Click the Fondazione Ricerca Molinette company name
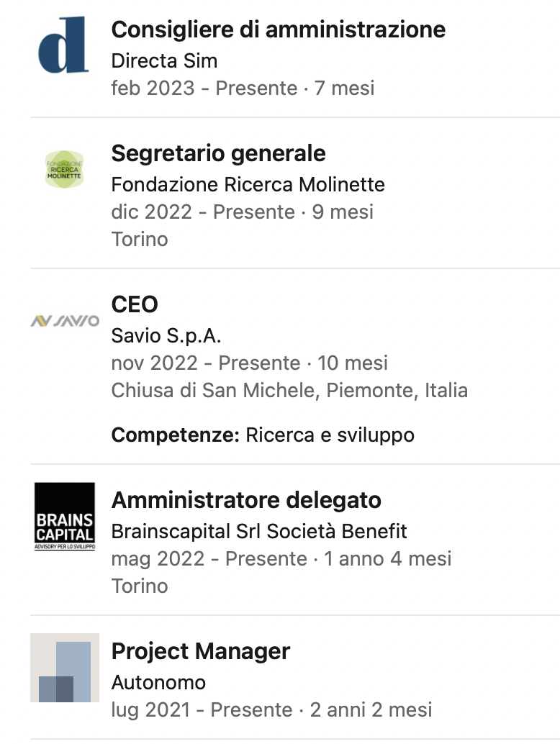560x744 pixels. coord(248,185)
